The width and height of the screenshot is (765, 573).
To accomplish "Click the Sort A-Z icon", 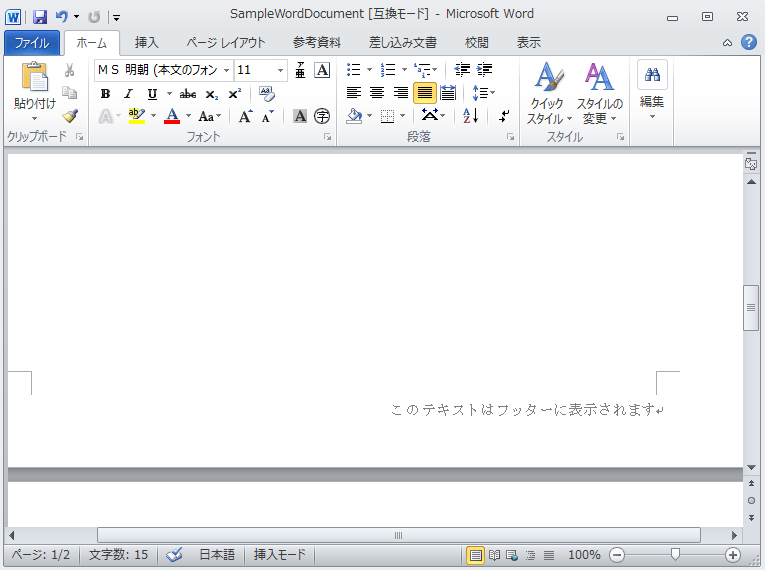I will pos(471,116).
